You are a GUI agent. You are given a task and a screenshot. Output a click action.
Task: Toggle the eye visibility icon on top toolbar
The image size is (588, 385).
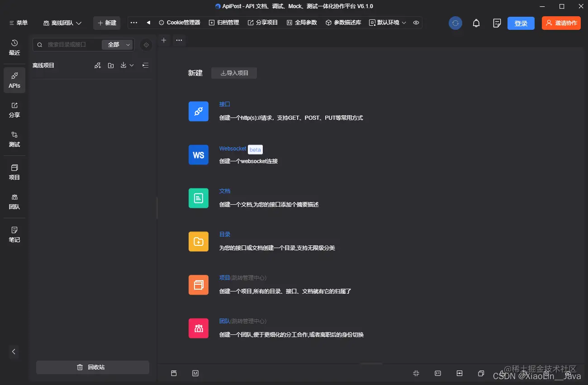point(416,22)
